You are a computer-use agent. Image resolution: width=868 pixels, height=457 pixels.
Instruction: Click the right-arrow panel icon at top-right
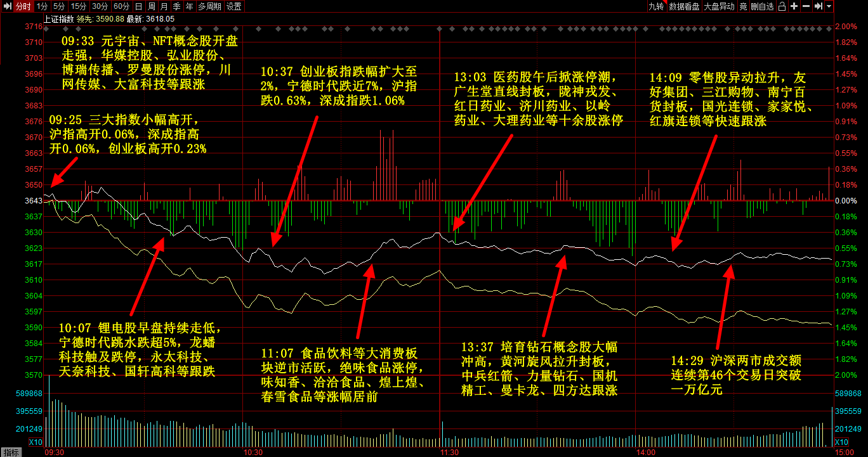pos(819,6)
